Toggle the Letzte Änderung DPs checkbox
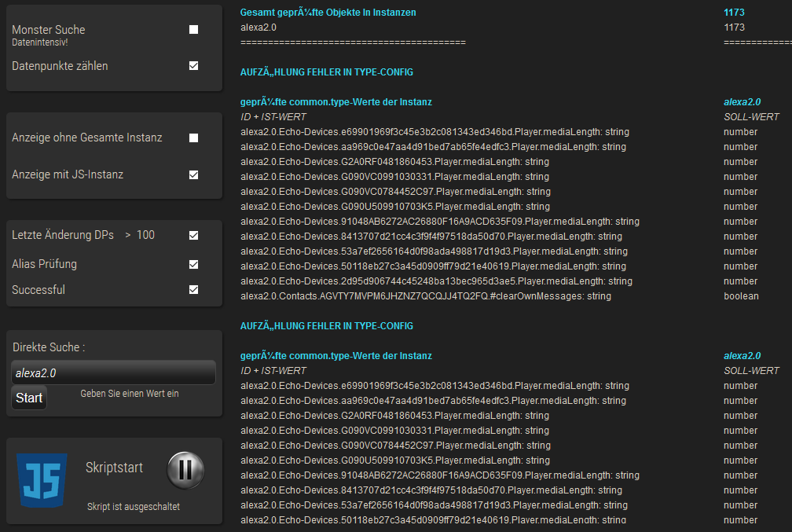The height and width of the screenshot is (532, 792). pos(193,236)
